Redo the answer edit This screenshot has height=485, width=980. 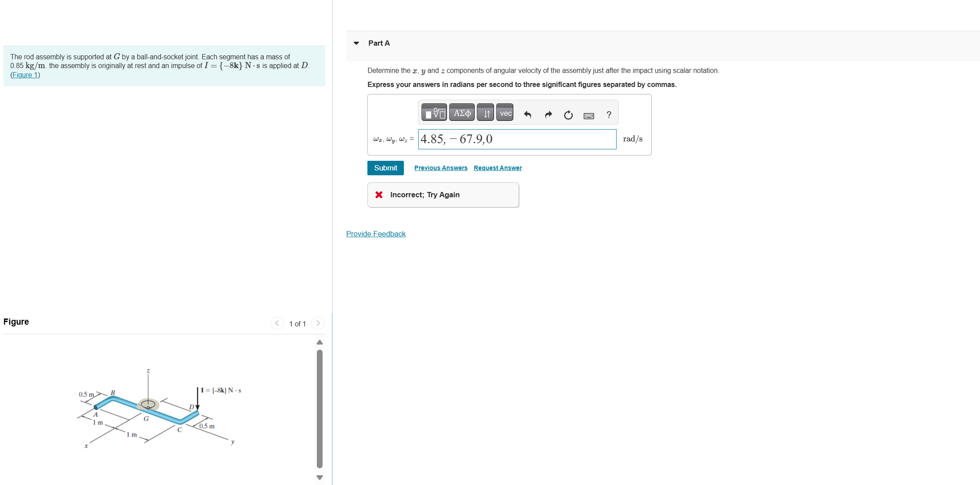click(548, 115)
